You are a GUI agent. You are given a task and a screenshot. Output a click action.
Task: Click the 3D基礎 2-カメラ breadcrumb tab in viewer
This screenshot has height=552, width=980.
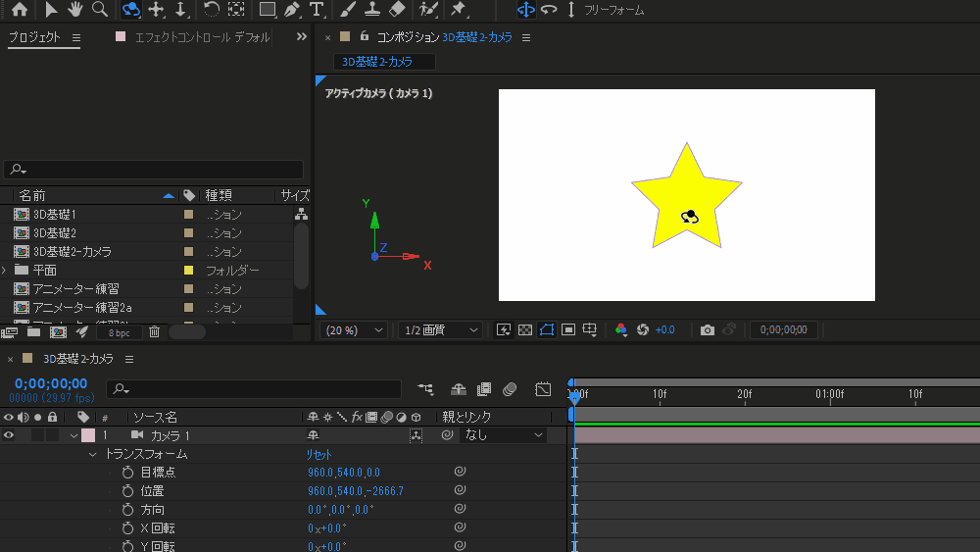click(377, 62)
